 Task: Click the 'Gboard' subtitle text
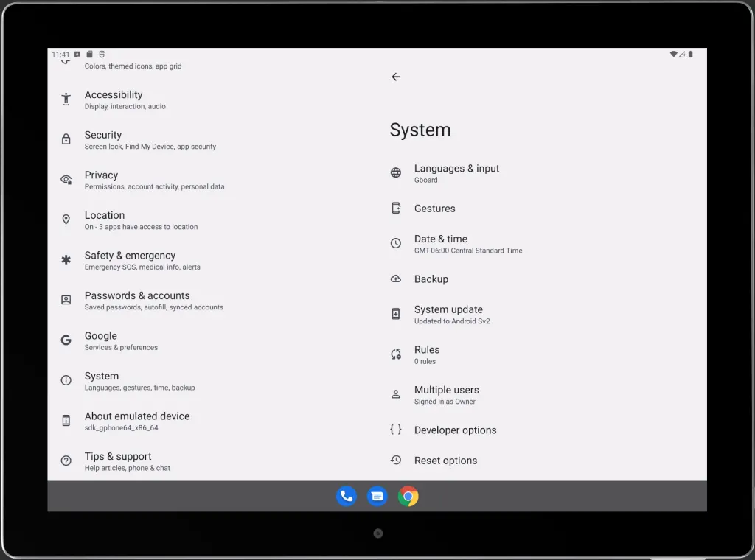point(425,180)
